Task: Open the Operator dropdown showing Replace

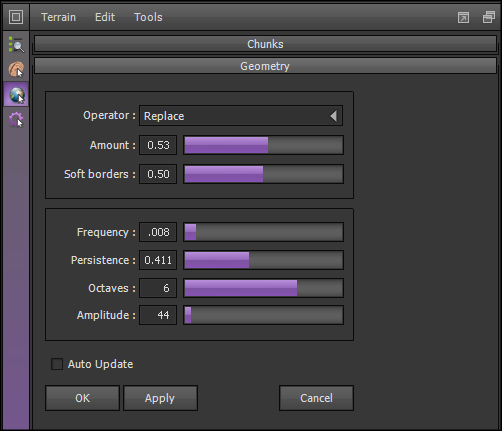Action: [241, 116]
